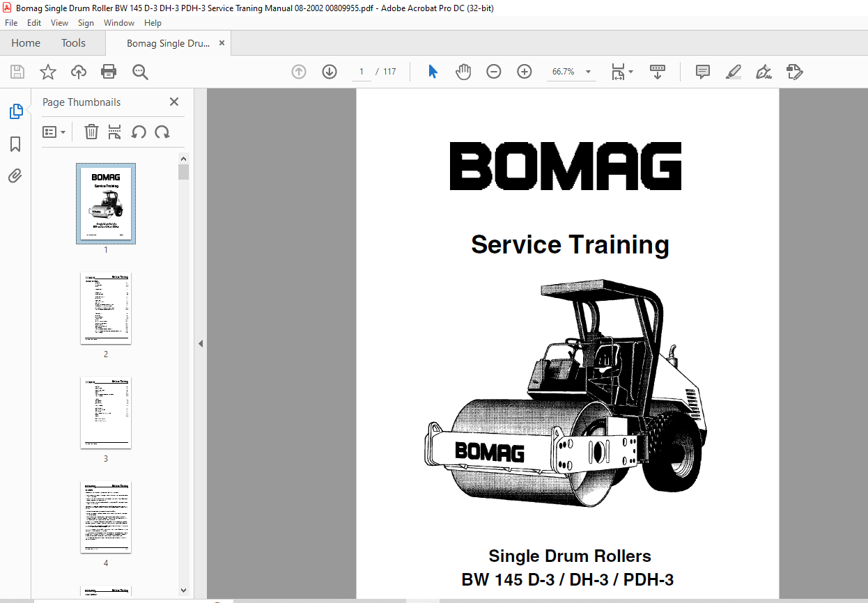Click thumbnails scrollbar down arrow
The image size is (868, 603).
(x=183, y=589)
